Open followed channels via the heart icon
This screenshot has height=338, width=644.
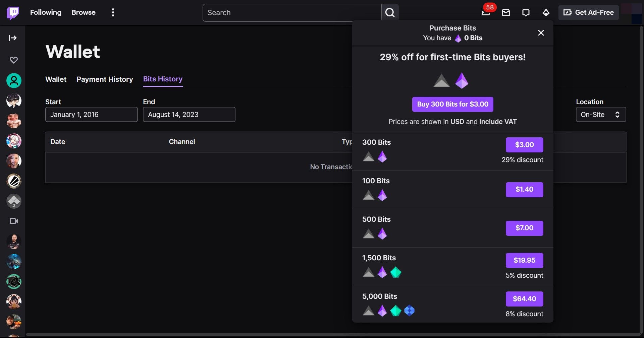tap(13, 60)
